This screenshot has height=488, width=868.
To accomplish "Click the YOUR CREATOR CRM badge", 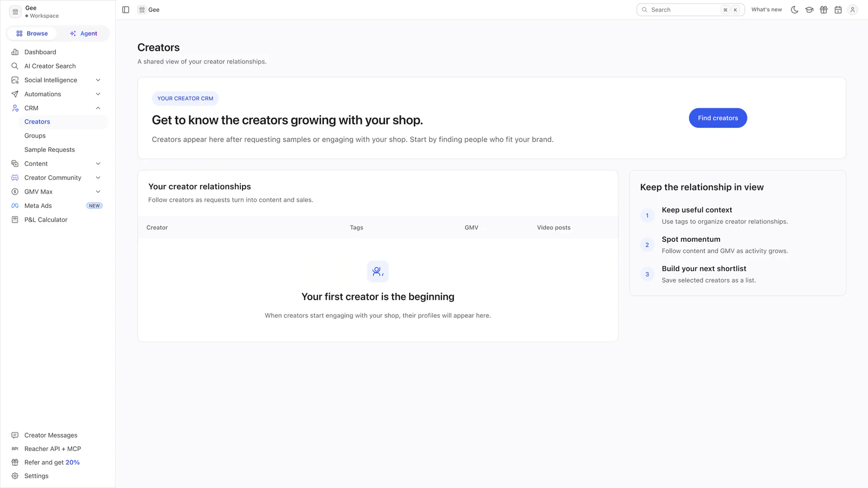I will (x=186, y=99).
